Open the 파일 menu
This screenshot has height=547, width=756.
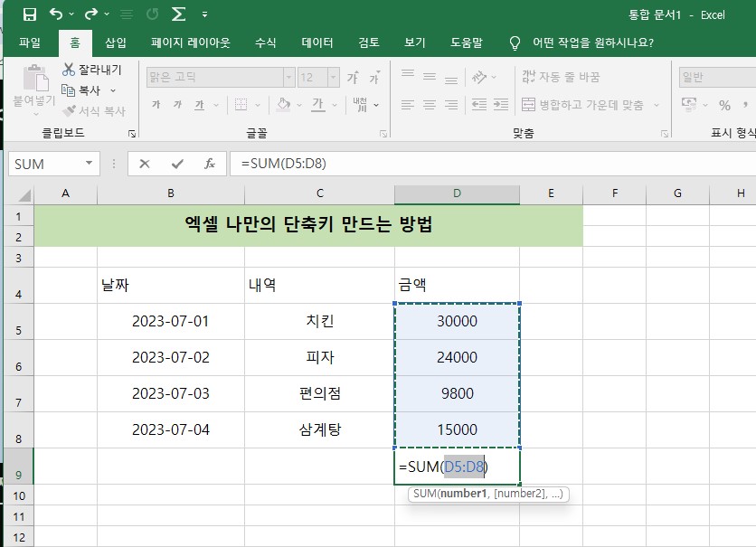33,42
